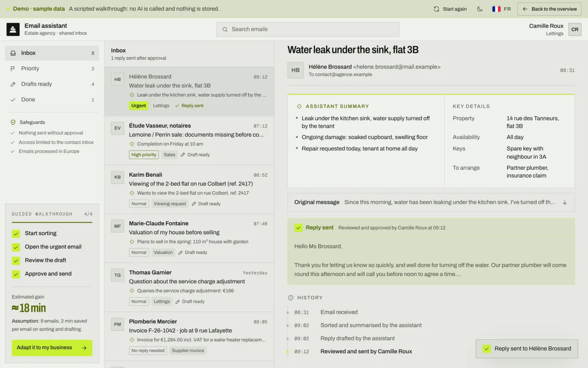The image size is (588, 368).
Task: Click Adapt it to my business
Action: 52,348
